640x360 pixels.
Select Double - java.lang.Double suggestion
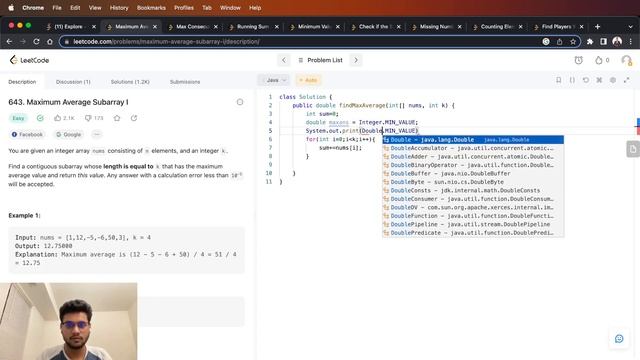pyautogui.click(x=473, y=140)
